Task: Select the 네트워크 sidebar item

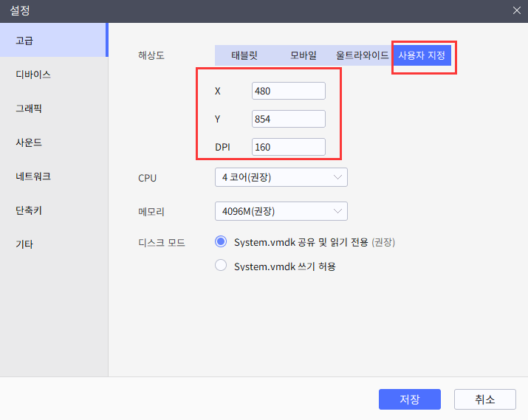Action: 54,176
